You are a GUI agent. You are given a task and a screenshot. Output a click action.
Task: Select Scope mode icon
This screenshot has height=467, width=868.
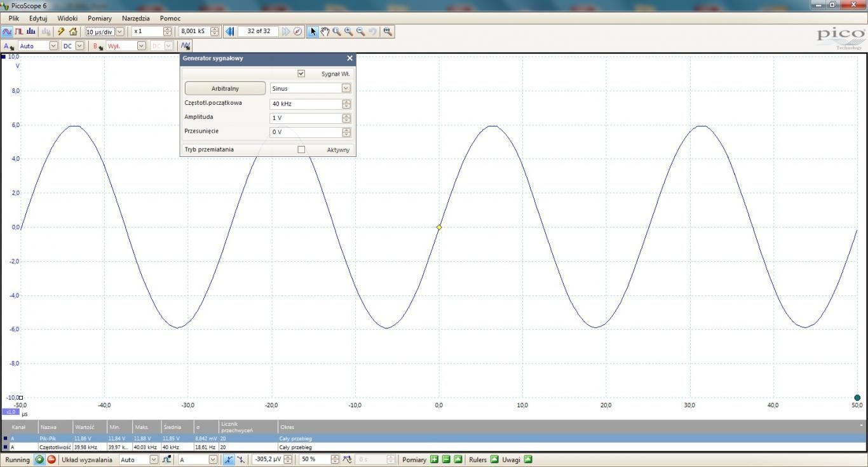(7, 31)
